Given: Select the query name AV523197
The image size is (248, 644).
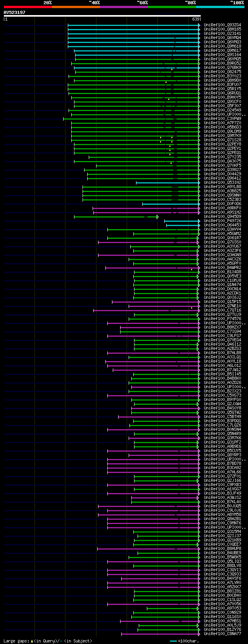Looking at the screenshot, I should pos(14,12).
